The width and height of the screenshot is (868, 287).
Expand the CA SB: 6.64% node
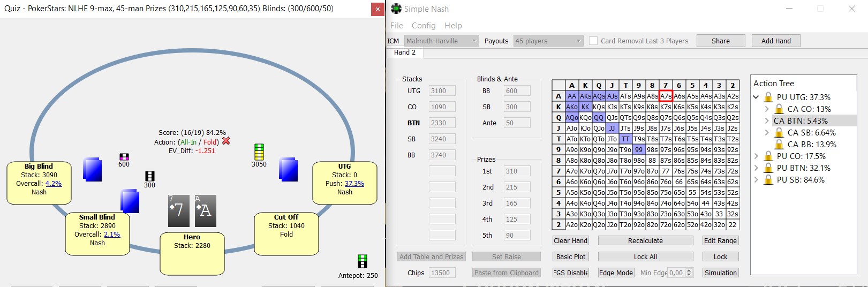(767, 132)
